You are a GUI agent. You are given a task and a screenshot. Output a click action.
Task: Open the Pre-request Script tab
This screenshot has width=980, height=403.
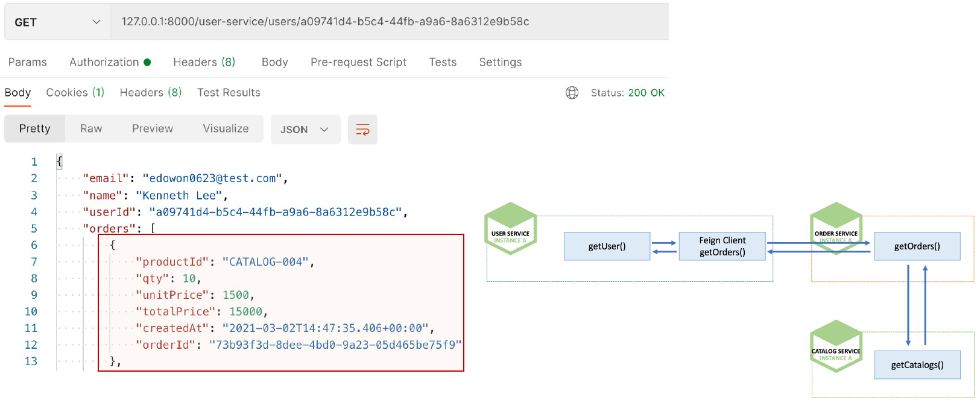[x=358, y=62]
